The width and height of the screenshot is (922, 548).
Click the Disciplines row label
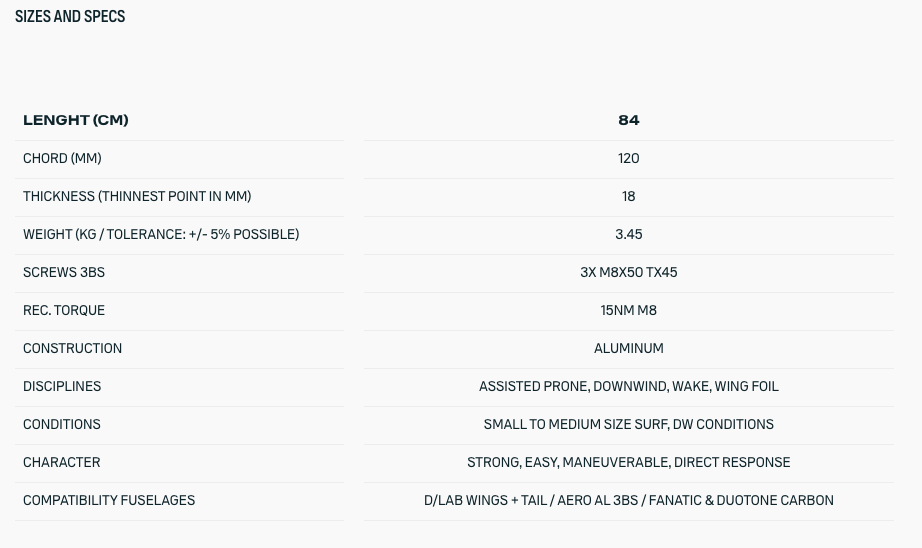[62, 386]
